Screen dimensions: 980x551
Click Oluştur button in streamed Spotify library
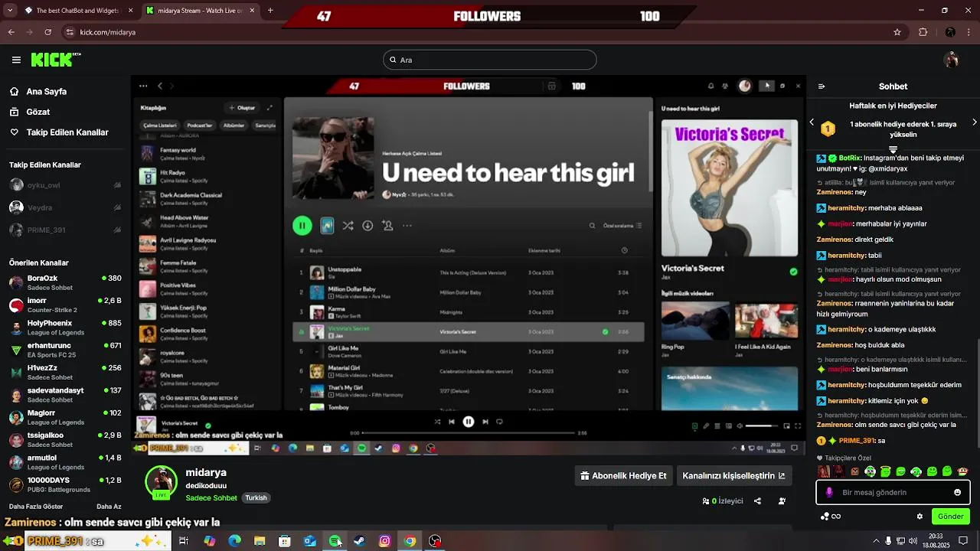[x=242, y=108]
